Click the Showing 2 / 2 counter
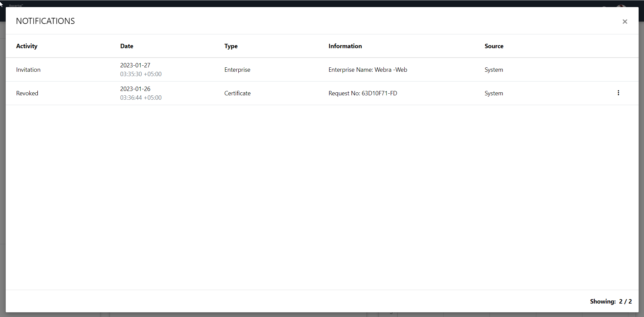Image resolution: width=644 pixels, height=317 pixels. coord(611,302)
